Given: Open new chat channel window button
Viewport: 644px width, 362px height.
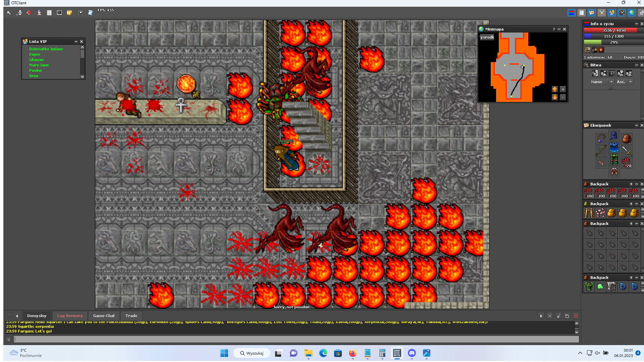Looking at the screenshot, I should pos(567,316).
